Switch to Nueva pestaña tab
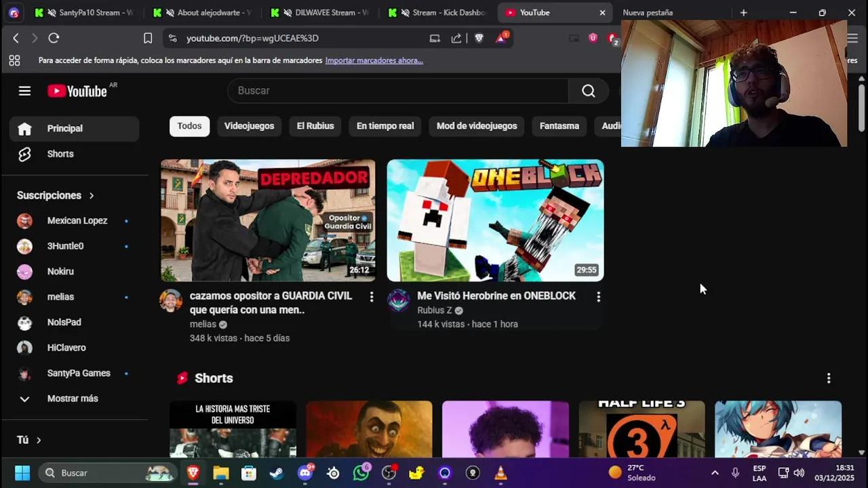Image resolution: width=868 pixels, height=488 pixels. click(673, 13)
